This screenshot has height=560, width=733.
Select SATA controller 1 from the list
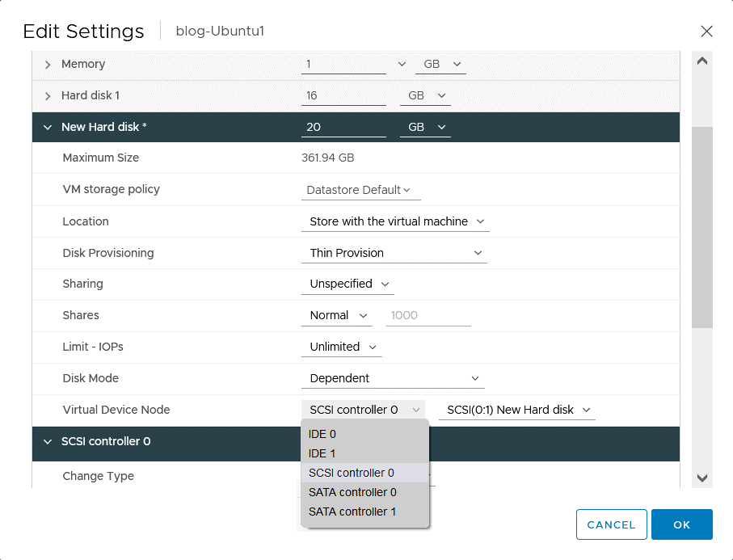click(352, 512)
